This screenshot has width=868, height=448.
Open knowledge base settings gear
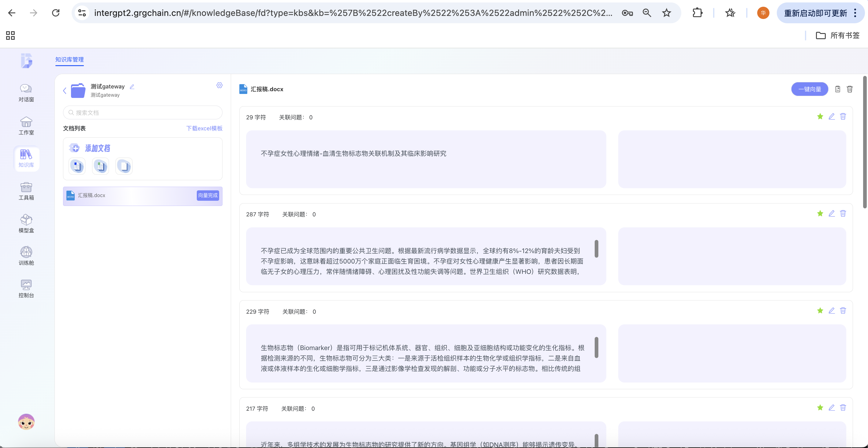(219, 85)
